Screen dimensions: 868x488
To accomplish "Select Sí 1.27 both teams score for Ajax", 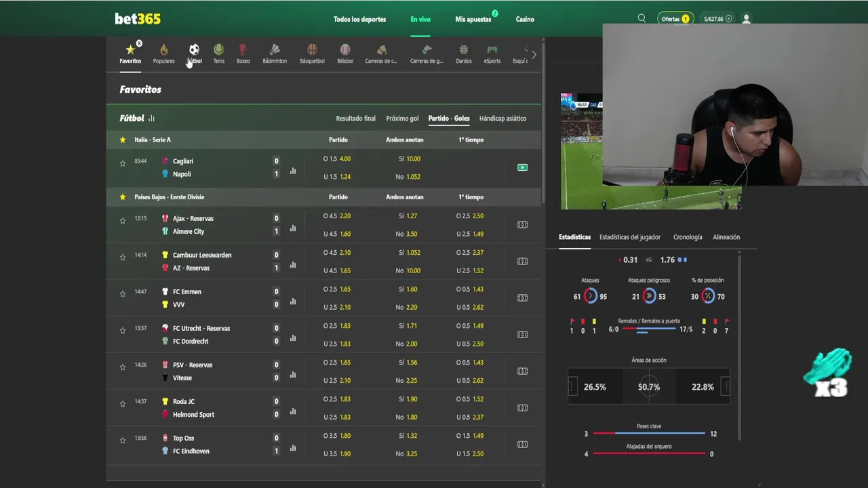I will coord(408,216).
